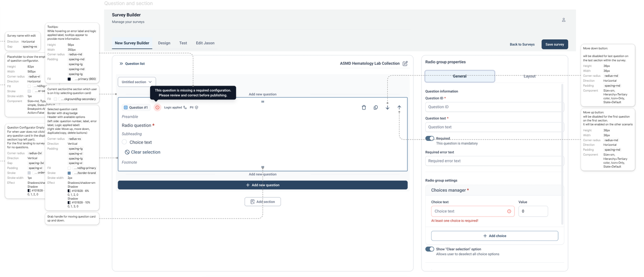
Task: Click the red error icon on Question #1
Action: [157, 107]
